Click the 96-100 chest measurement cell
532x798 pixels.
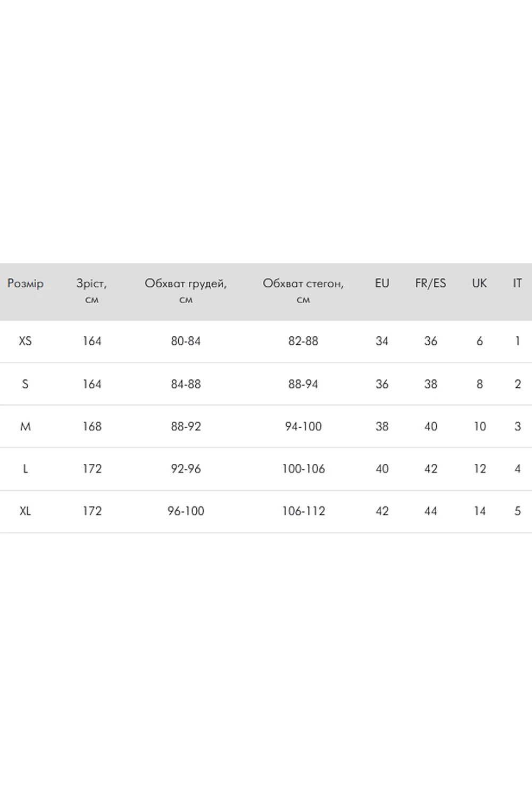186,511
